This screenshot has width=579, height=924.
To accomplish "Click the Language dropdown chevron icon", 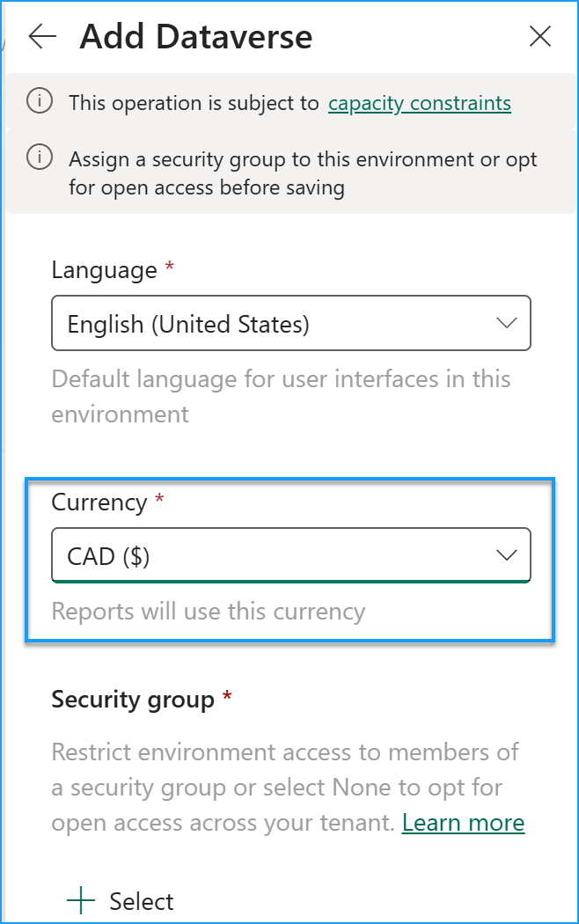I will point(506,323).
